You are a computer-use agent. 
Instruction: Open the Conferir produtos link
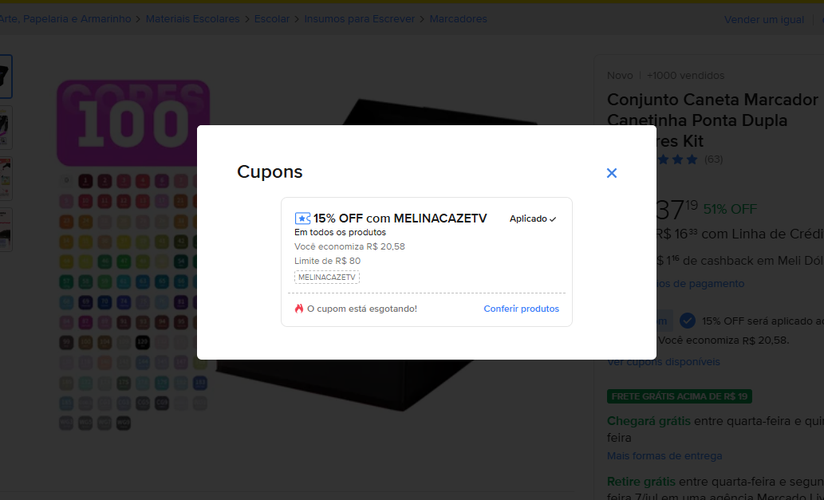coord(521,309)
